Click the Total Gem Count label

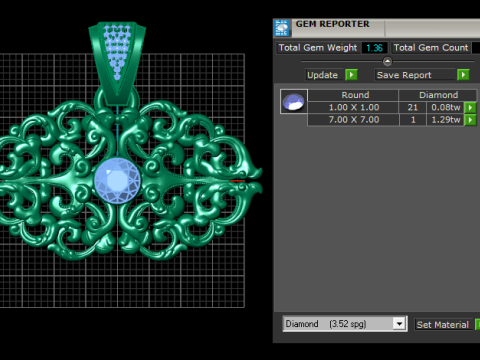click(431, 48)
